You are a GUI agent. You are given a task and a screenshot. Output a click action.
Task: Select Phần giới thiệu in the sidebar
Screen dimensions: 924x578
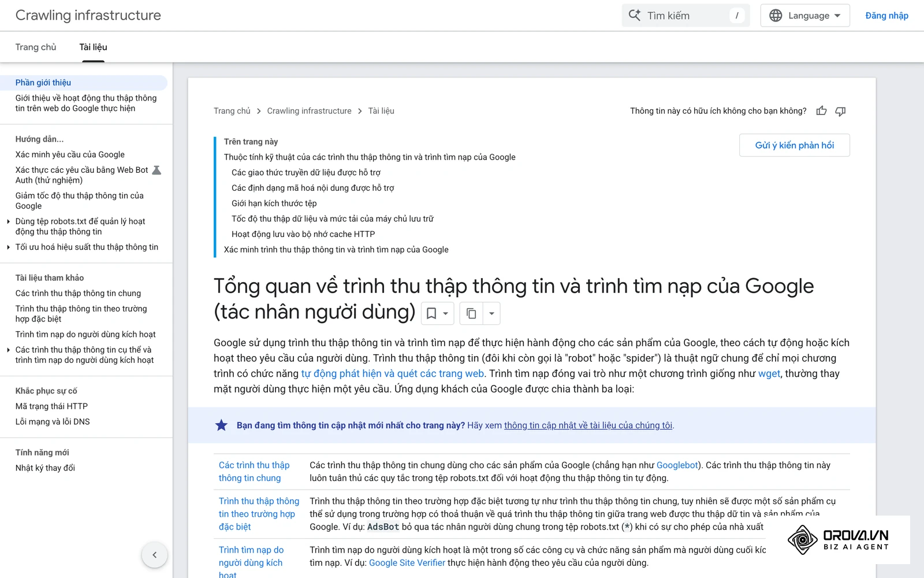[84, 83]
